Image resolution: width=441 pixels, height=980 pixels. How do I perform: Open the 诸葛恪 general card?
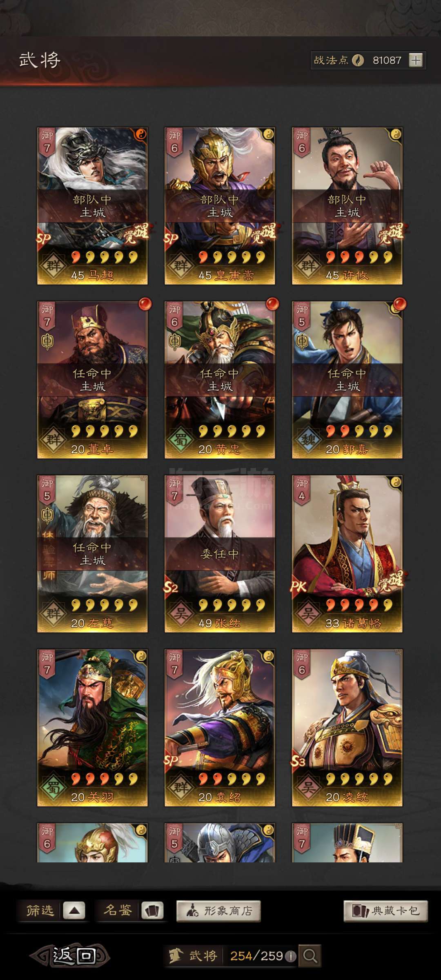click(347, 554)
